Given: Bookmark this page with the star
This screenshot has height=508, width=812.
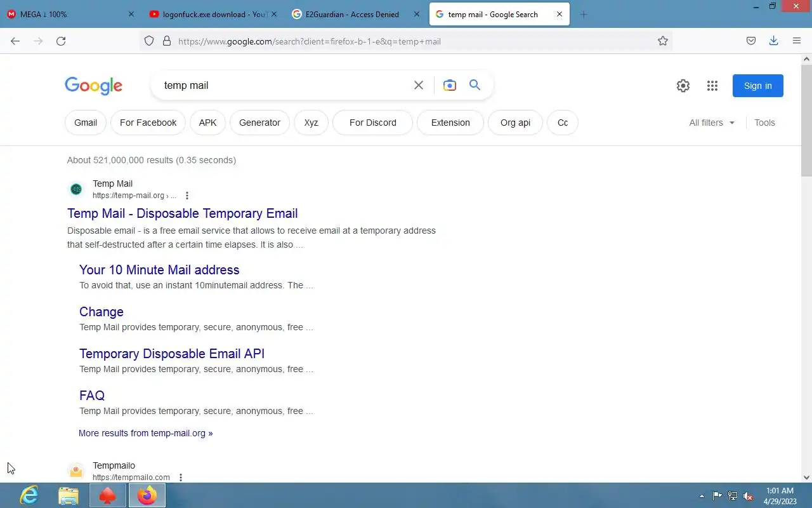Looking at the screenshot, I should [x=663, y=41].
